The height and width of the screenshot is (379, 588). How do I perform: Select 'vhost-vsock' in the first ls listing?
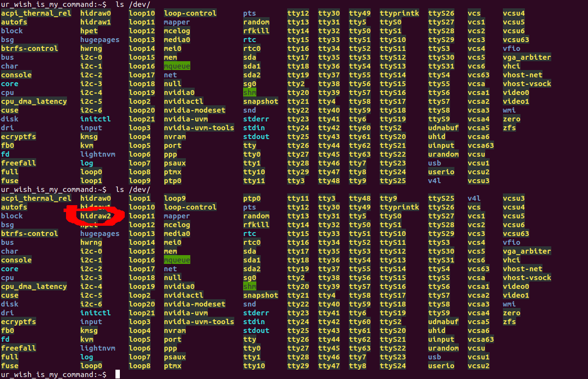coord(527,84)
